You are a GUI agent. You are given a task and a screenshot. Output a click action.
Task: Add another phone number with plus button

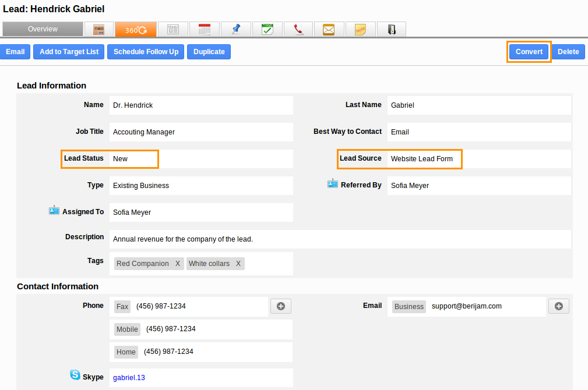(280, 306)
